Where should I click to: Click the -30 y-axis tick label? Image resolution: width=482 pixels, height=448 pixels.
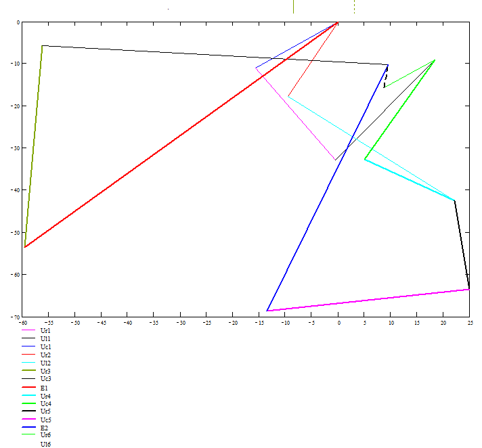(15, 148)
